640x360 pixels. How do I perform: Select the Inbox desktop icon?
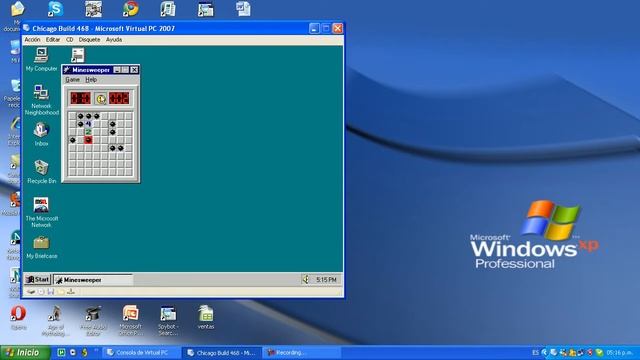click(41, 134)
